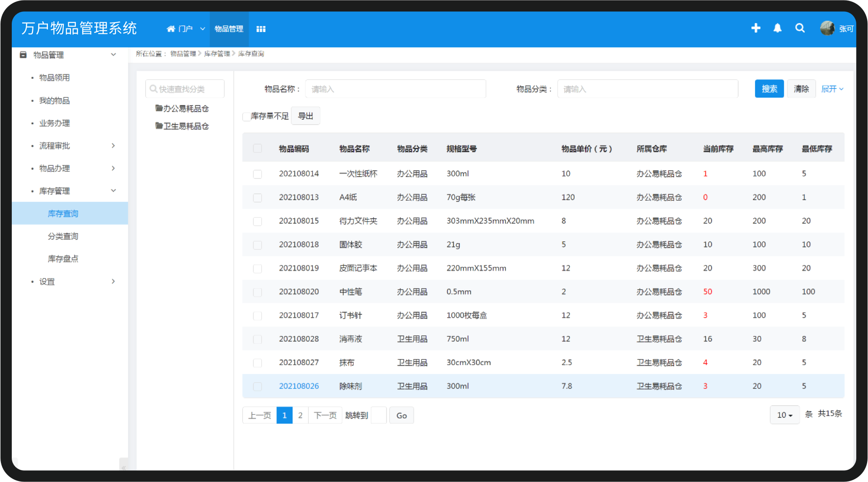The height and width of the screenshot is (482, 868).
Task: Collapse the 库存管理 sidebar section
Action: [113, 191]
